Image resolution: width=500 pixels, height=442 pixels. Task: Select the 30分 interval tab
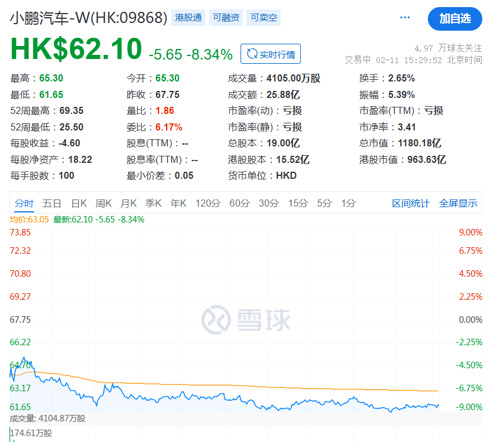coord(269,203)
